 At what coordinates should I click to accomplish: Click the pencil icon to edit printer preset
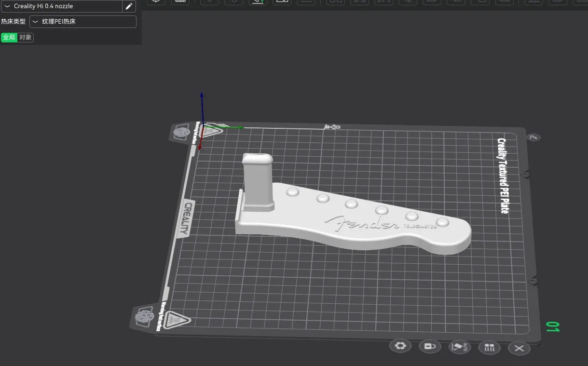click(x=129, y=6)
